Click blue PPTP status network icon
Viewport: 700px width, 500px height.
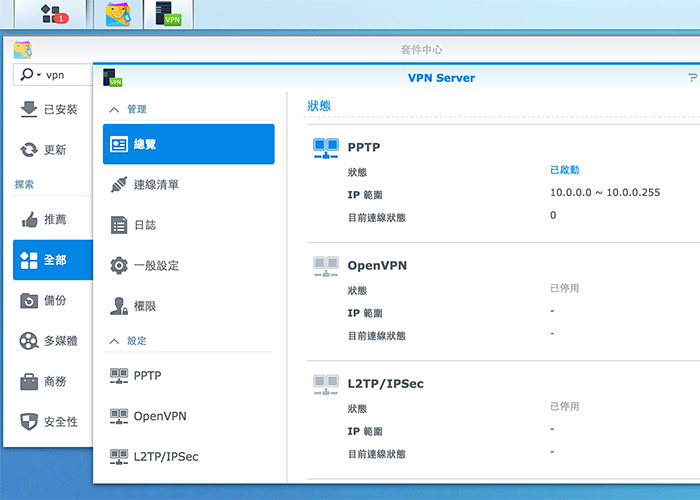326,148
